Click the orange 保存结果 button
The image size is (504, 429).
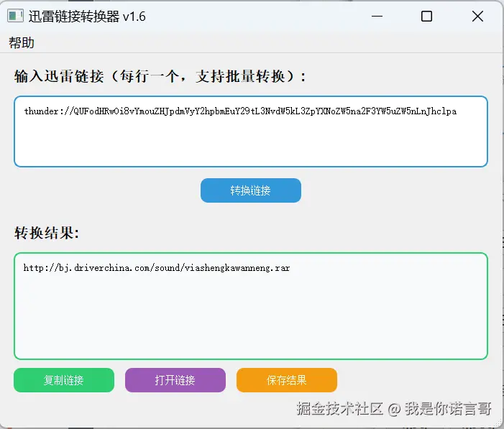pos(287,380)
